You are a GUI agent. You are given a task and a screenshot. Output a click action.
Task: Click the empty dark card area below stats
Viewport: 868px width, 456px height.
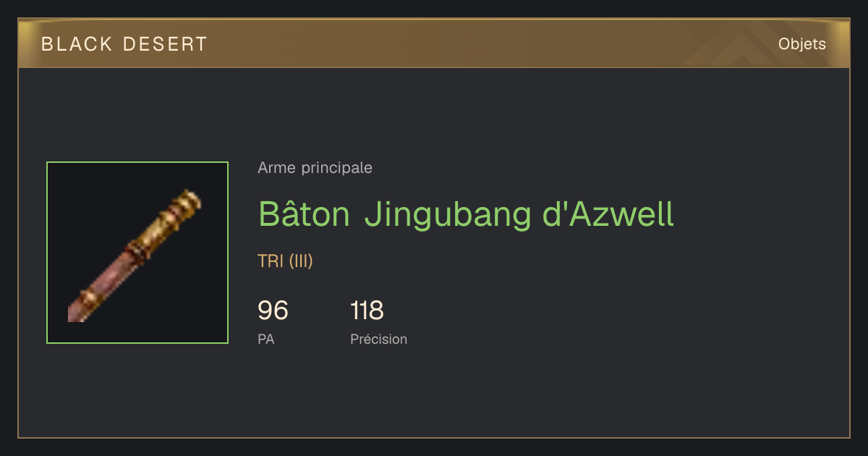[x=434, y=394]
